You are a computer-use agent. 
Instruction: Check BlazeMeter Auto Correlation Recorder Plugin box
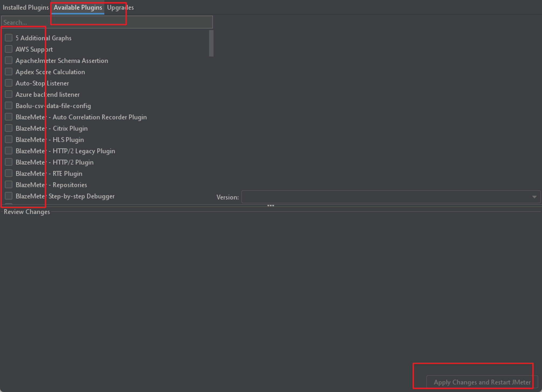tap(9, 117)
